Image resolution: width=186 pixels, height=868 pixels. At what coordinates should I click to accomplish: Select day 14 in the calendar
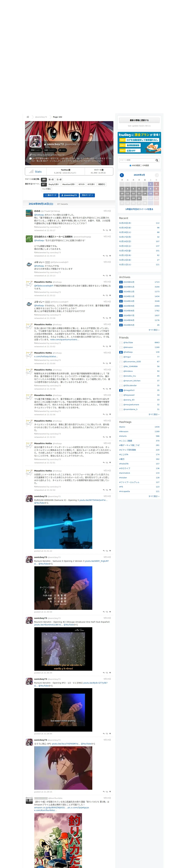pos(145,193)
